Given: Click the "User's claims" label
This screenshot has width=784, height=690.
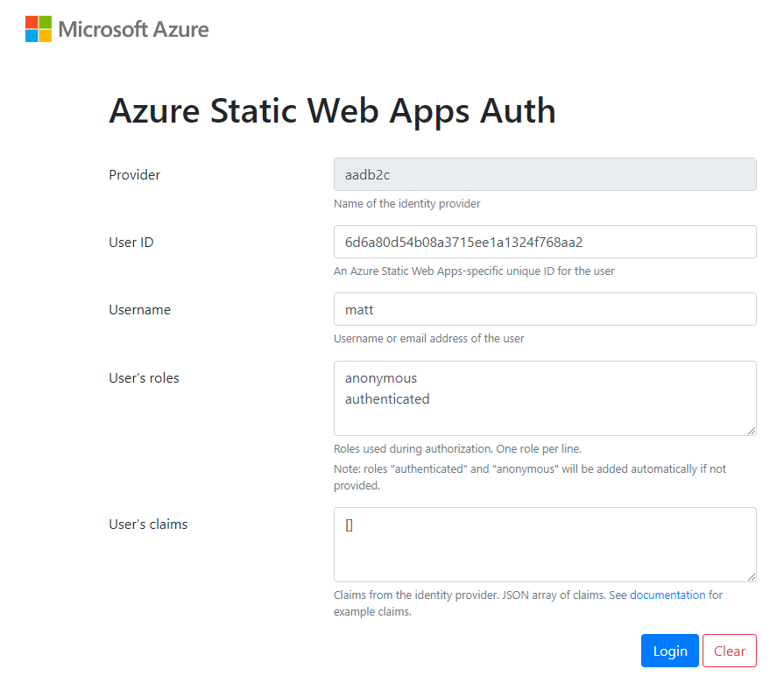Looking at the screenshot, I should (149, 525).
